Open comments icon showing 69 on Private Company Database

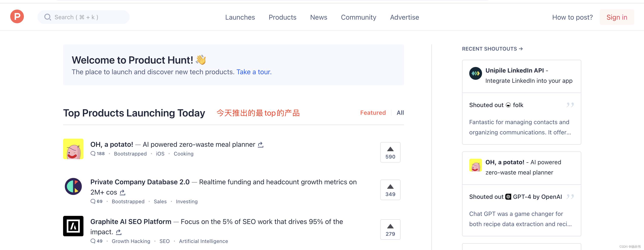click(93, 201)
